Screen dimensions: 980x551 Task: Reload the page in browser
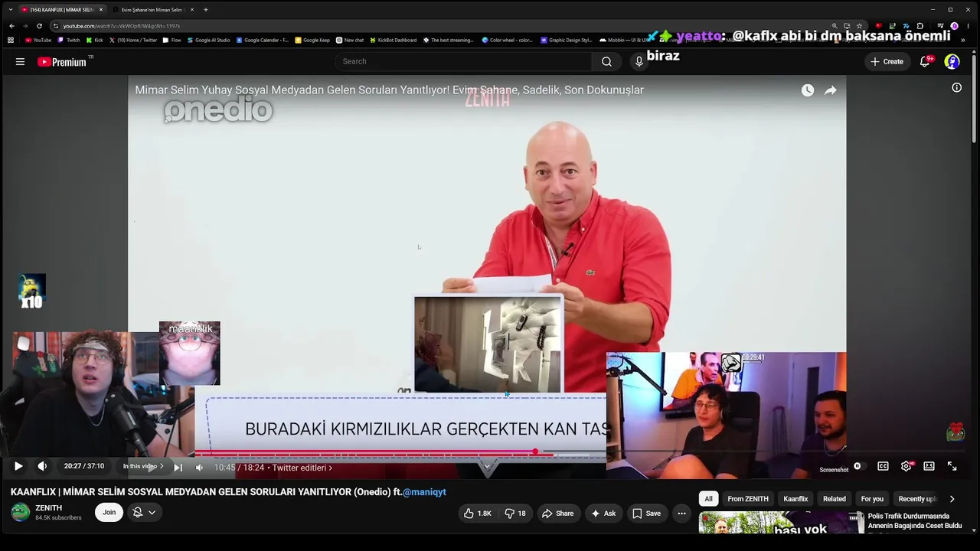(39, 26)
